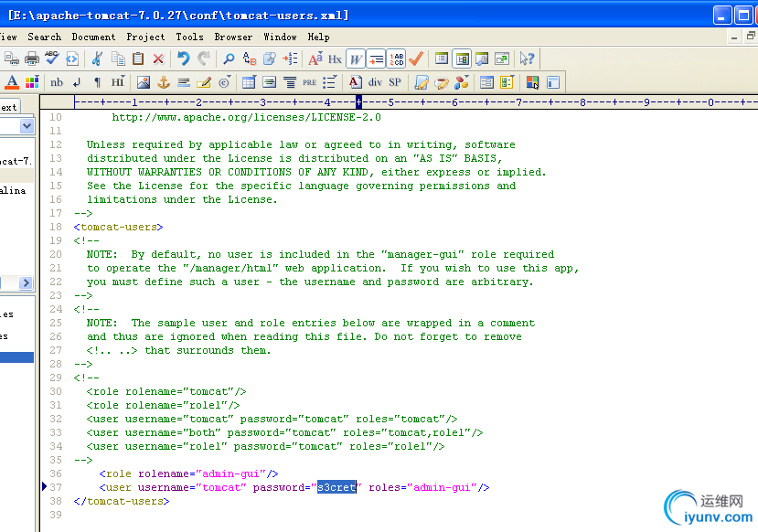Image resolution: width=758 pixels, height=532 pixels.
Task: Open the bulleted list dropdown
Action: click(x=330, y=82)
